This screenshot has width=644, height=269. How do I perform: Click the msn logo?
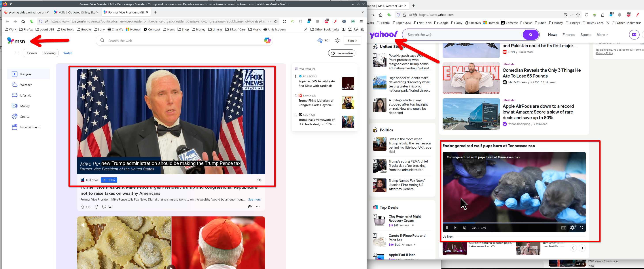(x=16, y=41)
